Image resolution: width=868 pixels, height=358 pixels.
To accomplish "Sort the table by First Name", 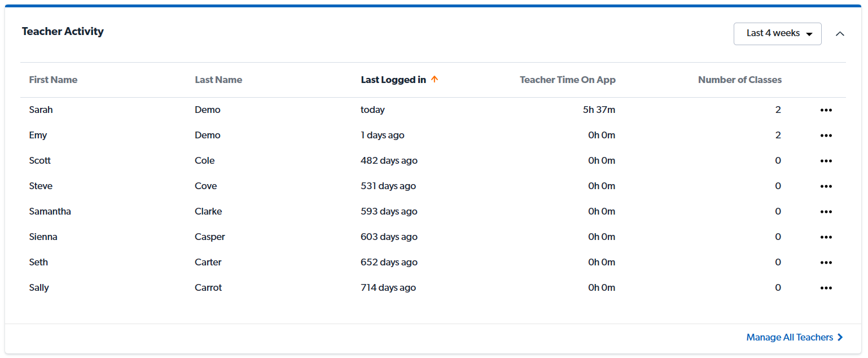I will click(x=53, y=80).
